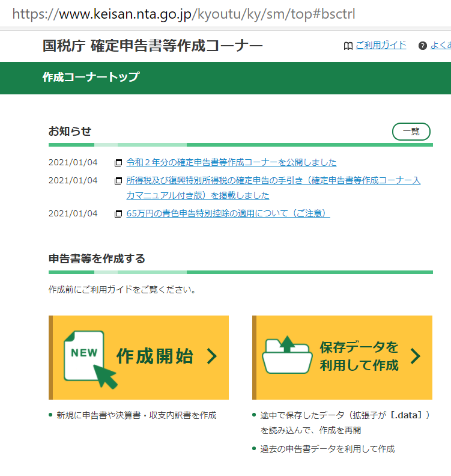Screen dimensions: 451x476
Task: Click the window icon before the 所得税及び復興特別所得税 notice
Action: tap(118, 181)
